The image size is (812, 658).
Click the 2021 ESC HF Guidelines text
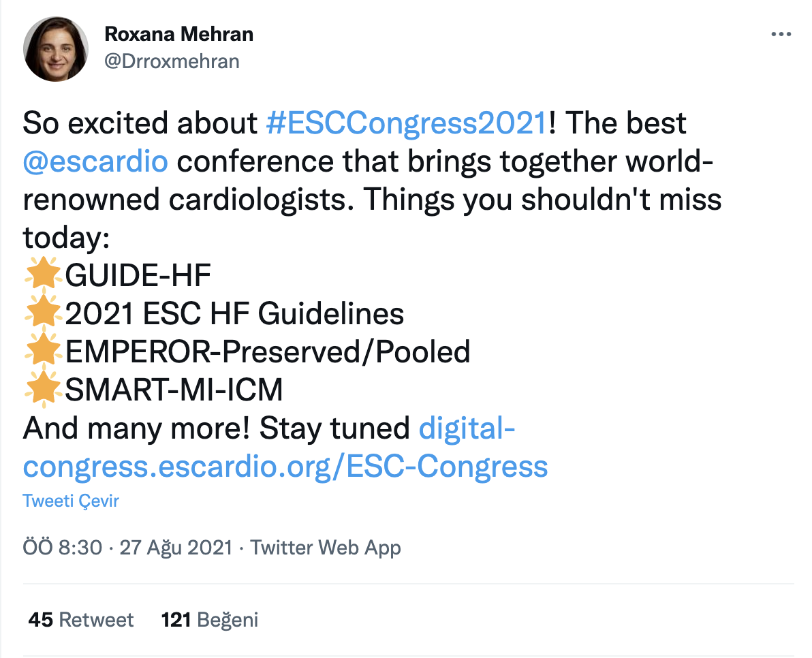pos(234,314)
